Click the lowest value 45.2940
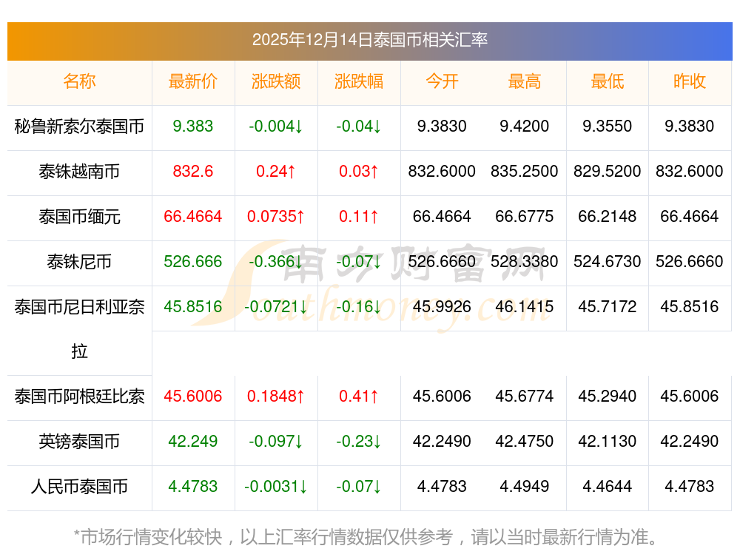 click(608, 396)
